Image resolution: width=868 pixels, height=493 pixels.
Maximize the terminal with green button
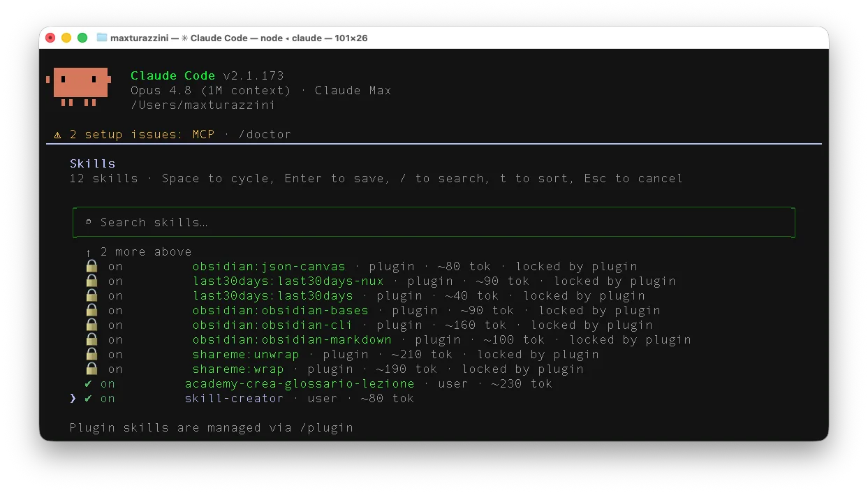[82, 38]
